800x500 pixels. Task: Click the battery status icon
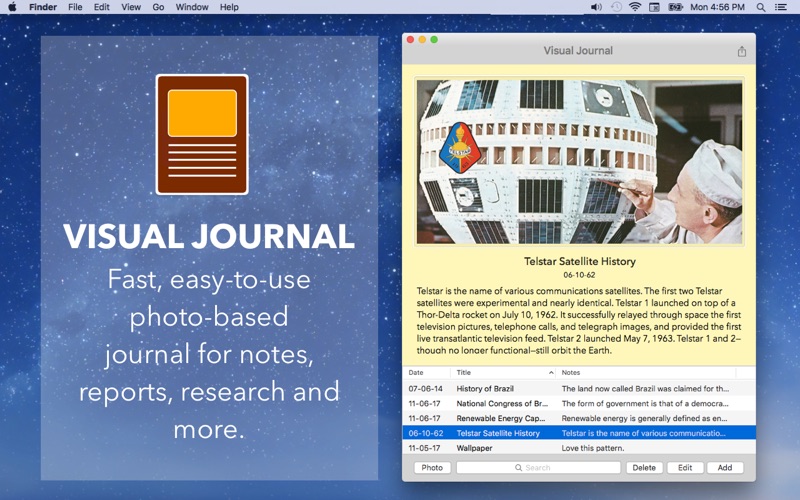(676, 7)
